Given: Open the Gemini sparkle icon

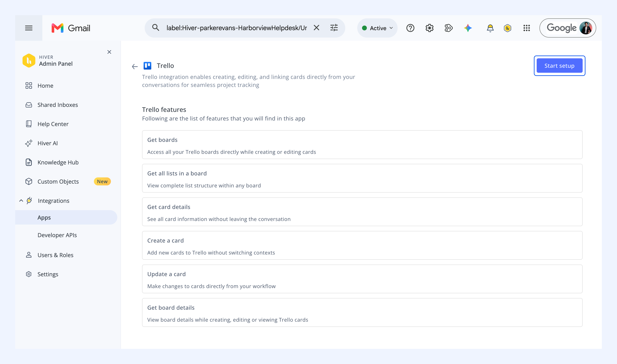Looking at the screenshot, I should click(468, 28).
